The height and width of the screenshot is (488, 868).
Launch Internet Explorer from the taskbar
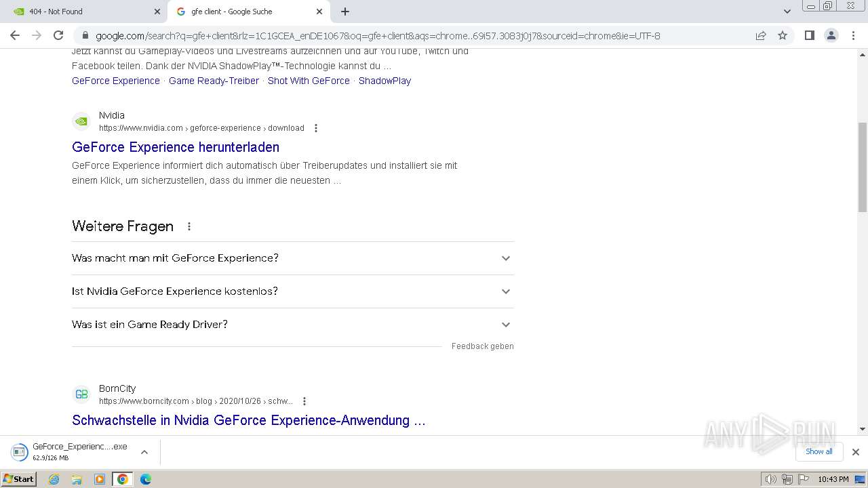click(x=54, y=479)
